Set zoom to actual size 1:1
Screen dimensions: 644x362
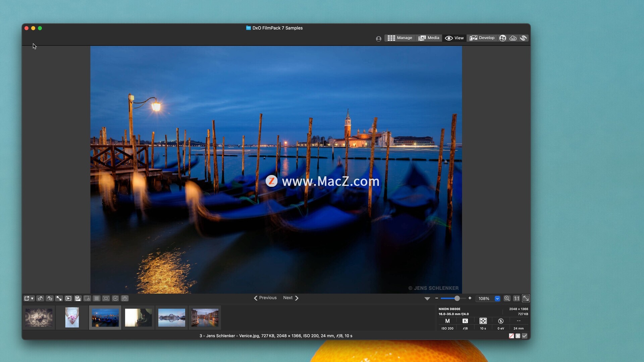tap(517, 298)
